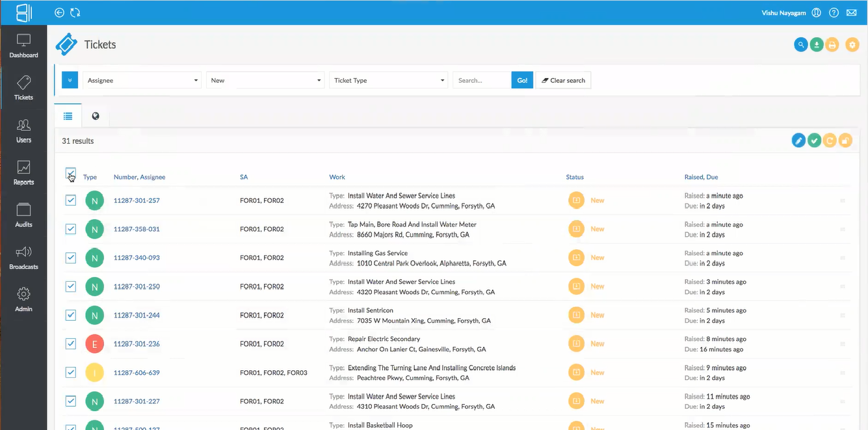
Task: Open Reports in the sidebar
Action: click(x=23, y=173)
